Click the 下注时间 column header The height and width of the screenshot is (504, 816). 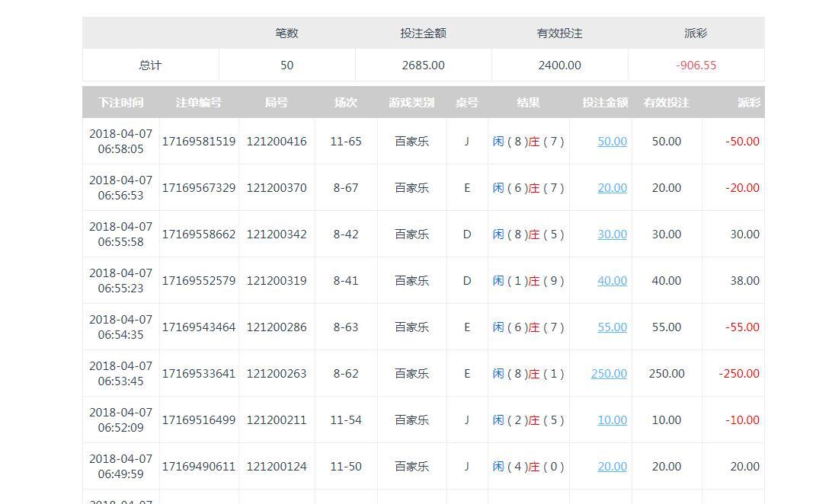(120, 103)
